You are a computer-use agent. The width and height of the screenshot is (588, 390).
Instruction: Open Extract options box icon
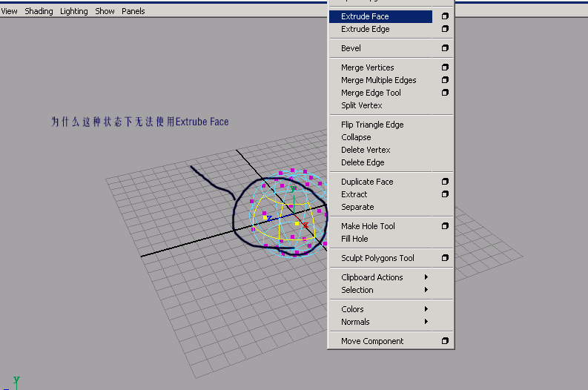(x=445, y=194)
